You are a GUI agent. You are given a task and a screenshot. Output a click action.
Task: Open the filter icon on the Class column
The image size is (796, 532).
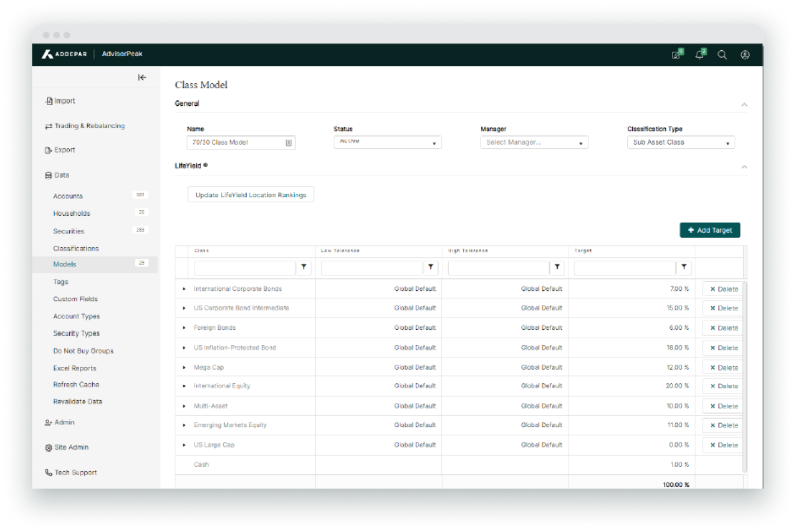(304, 268)
